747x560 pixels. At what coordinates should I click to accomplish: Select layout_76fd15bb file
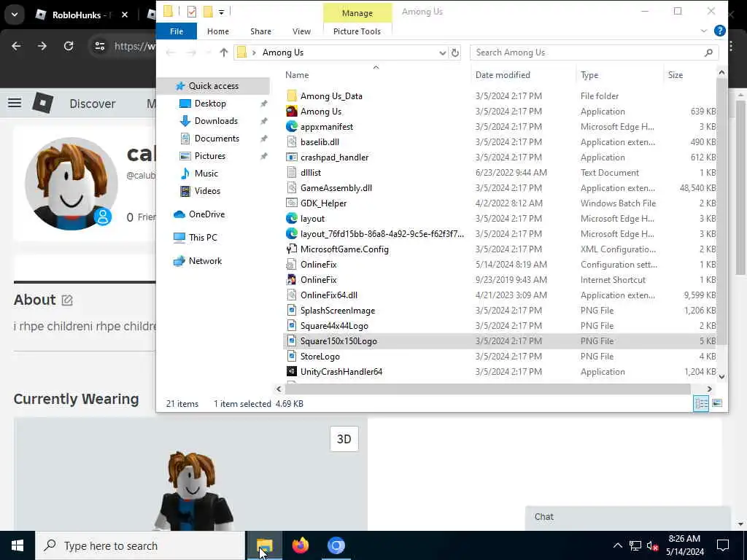pyautogui.click(x=382, y=234)
